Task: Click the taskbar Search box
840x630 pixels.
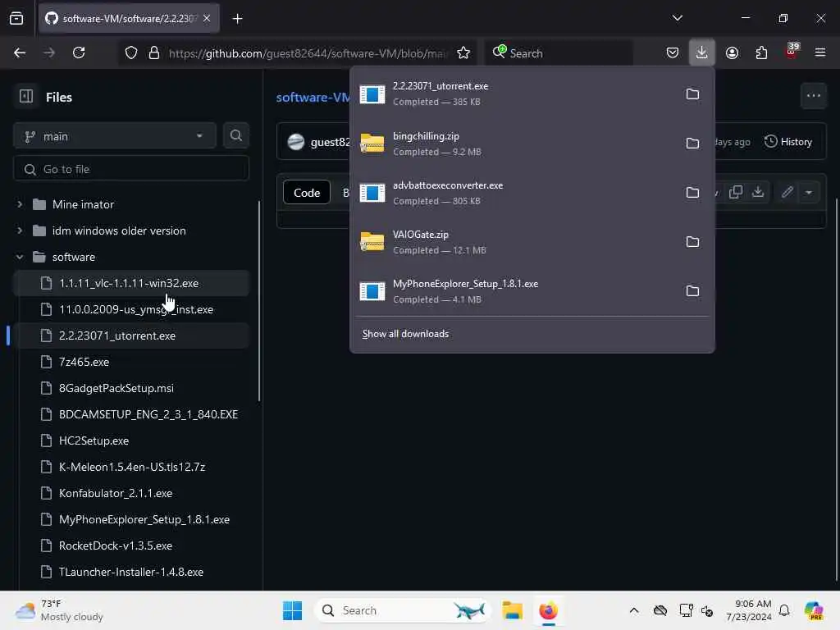Action: pos(403,610)
